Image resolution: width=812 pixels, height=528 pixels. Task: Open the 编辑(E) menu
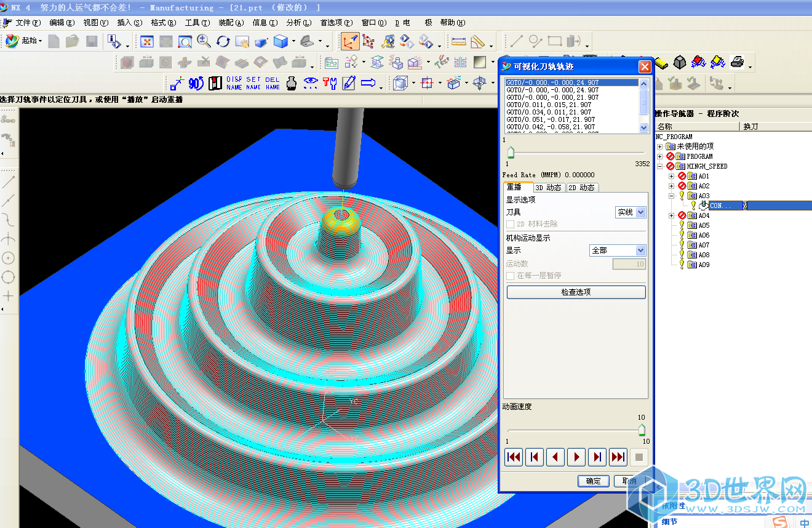click(62, 23)
